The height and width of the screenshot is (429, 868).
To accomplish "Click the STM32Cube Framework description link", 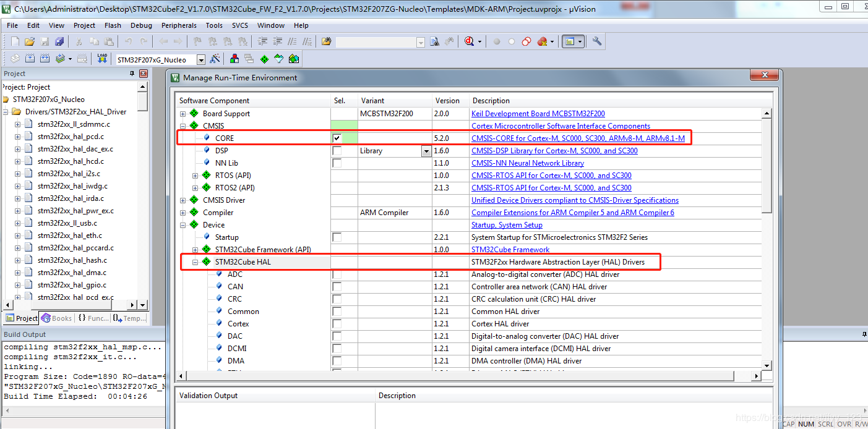I will pyautogui.click(x=510, y=250).
